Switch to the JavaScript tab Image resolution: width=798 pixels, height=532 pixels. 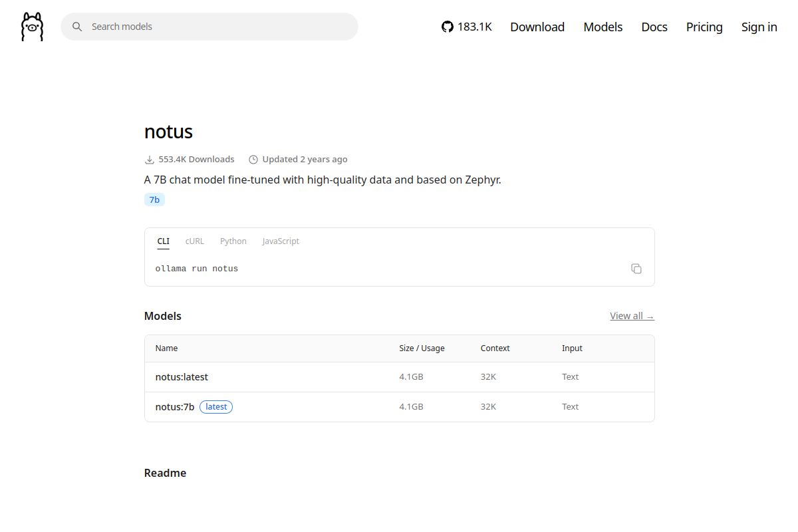point(281,241)
